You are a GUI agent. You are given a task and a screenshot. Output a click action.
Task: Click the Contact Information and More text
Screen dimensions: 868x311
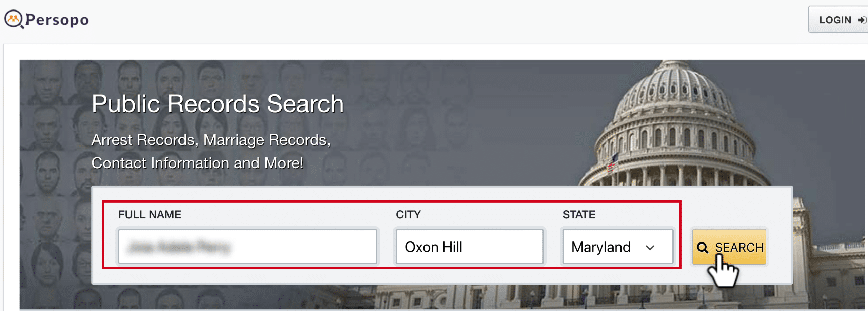[x=197, y=163]
